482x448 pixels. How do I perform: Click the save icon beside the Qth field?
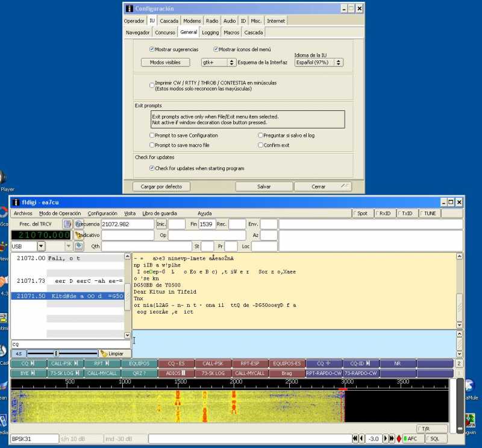coord(79,246)
